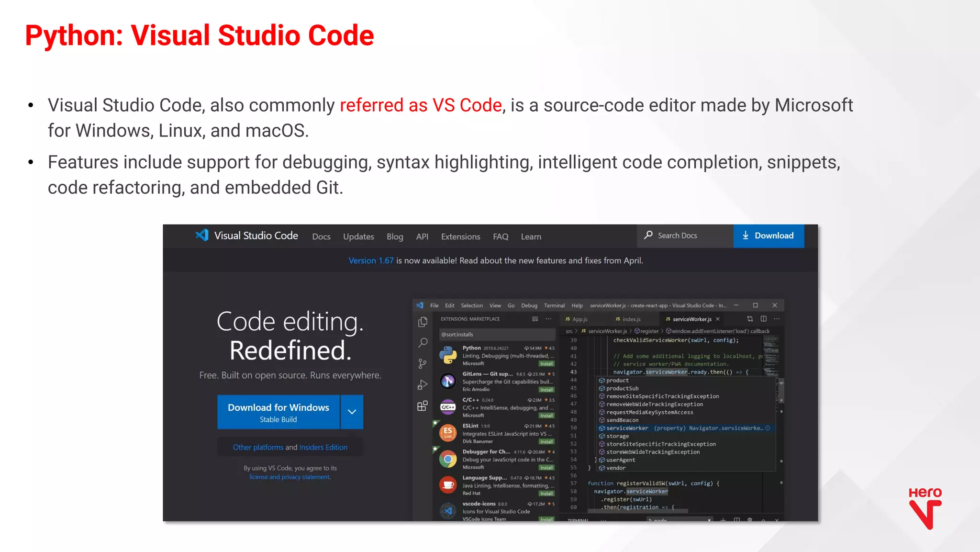Screen dimensions: 980x552
Task: Select the Debugger for Chrome icon
Action: pyautogui.click(x=448, y=459)
